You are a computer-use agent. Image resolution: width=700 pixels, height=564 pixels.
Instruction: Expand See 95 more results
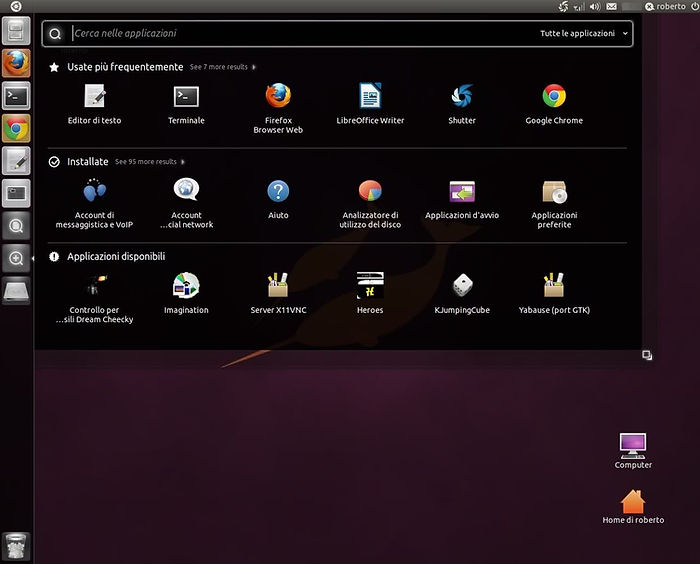[150, 162]
